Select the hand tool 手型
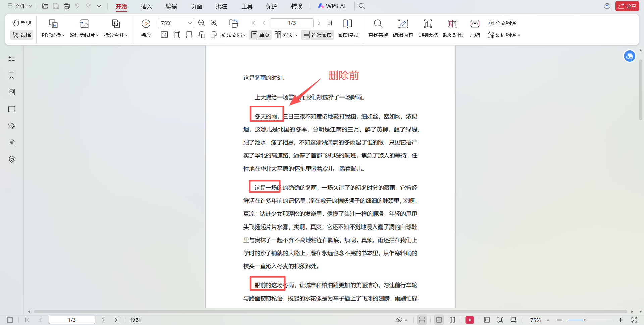The height and width of the screenshot is (325, 644). tap(21, 23)
